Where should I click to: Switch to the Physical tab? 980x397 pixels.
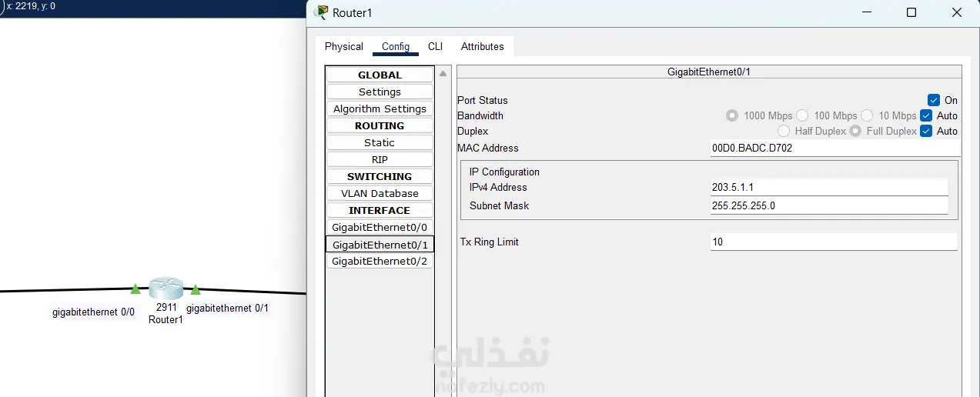(344, 46)
